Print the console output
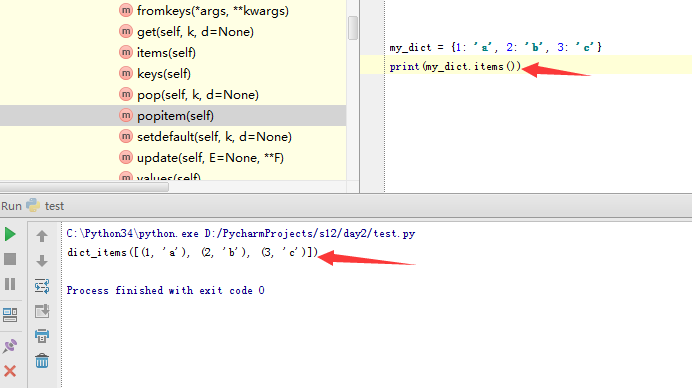 [x=42, y=336]
